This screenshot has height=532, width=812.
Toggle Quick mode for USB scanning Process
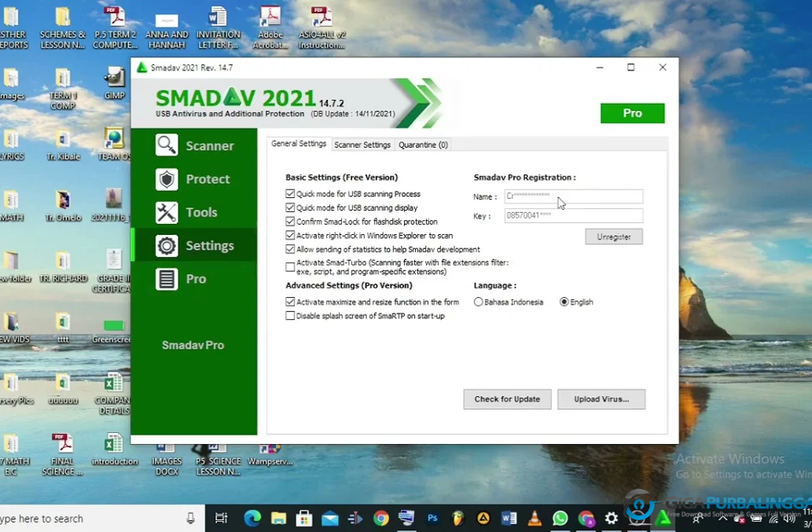tap(290, 193)
